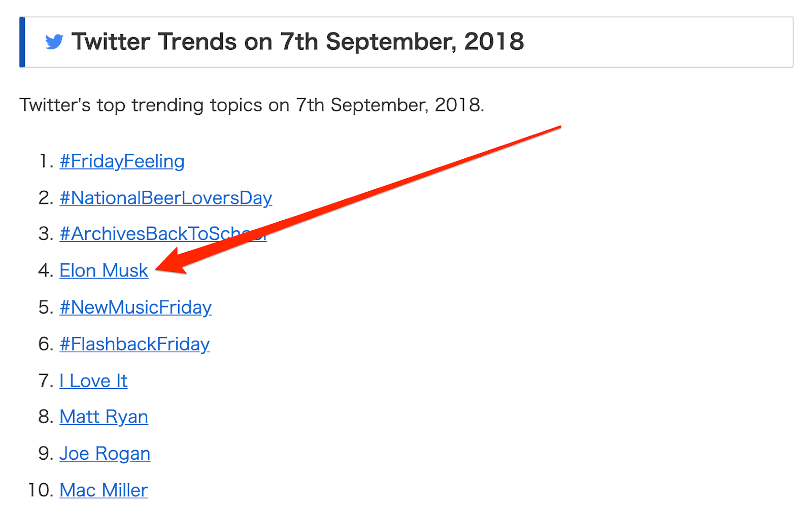Click the list number '1.' marker
This screenshot has width=812, height=513.
(x=46, y=161)
